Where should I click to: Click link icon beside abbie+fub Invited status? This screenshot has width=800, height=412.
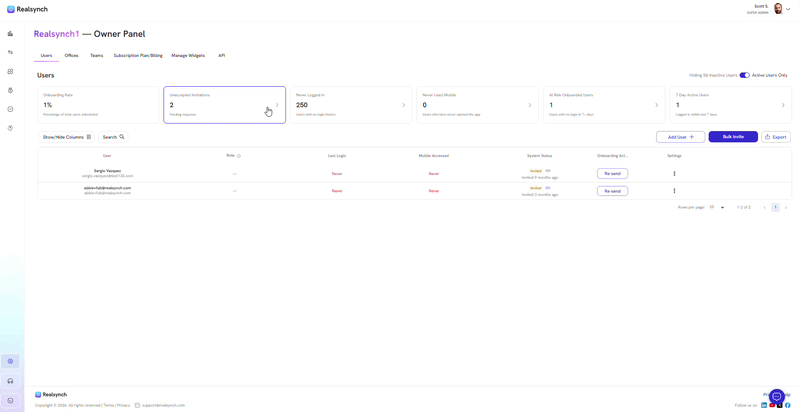pos(547,188)
